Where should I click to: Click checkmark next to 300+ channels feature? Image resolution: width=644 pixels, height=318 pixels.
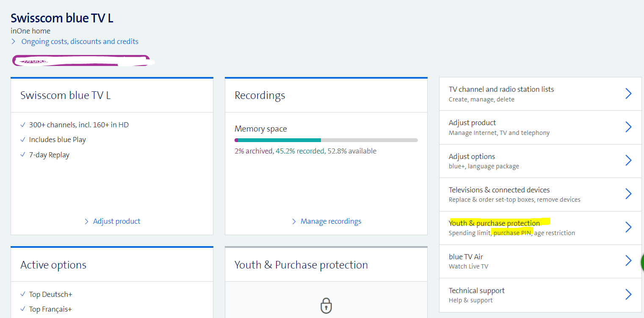point(23,125)
